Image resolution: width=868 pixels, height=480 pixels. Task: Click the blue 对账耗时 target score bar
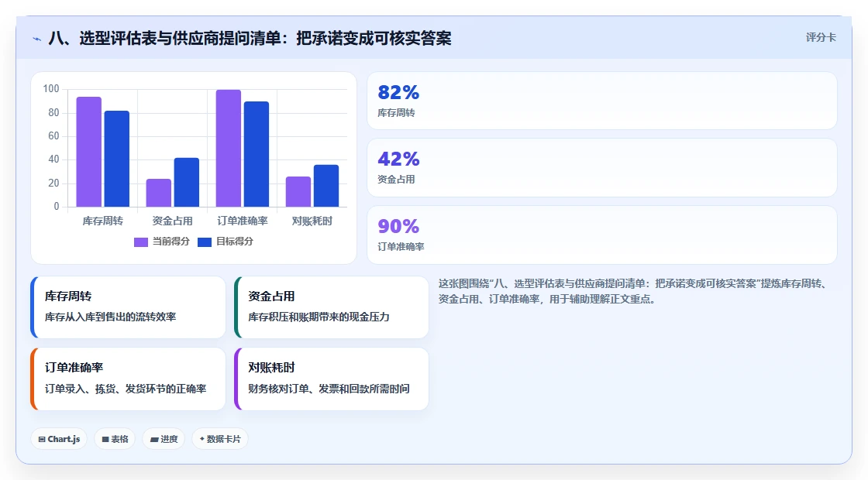click(326, 186)
